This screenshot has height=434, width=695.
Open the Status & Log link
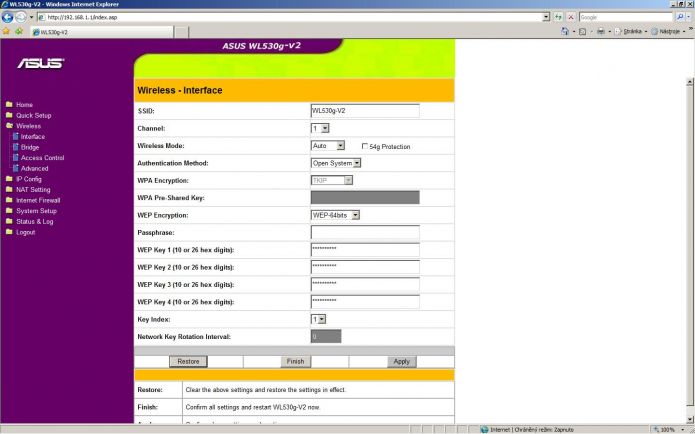click(35, 222)
